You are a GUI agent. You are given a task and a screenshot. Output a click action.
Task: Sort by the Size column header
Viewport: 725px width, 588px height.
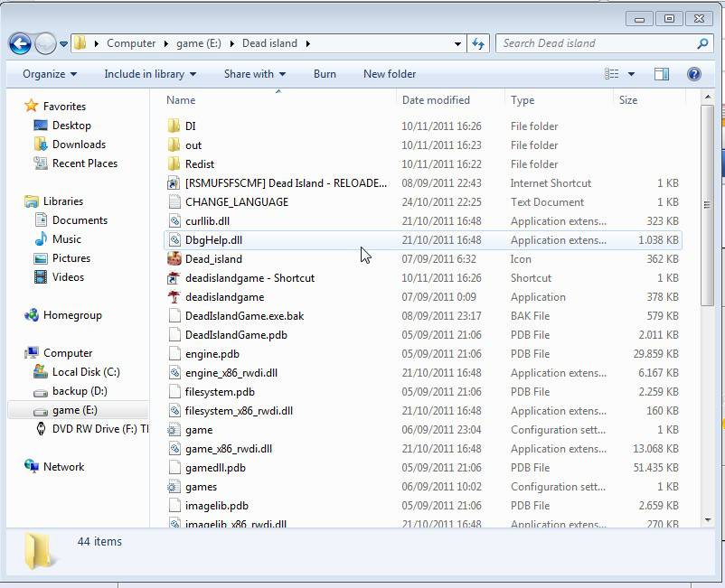coord(628,100)
